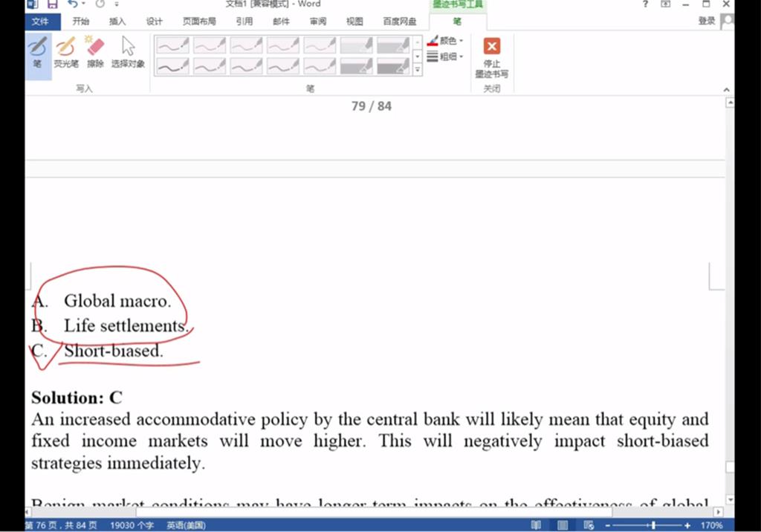
Task: Switch to Web Layout view in status bar
Action: (589, 525)
